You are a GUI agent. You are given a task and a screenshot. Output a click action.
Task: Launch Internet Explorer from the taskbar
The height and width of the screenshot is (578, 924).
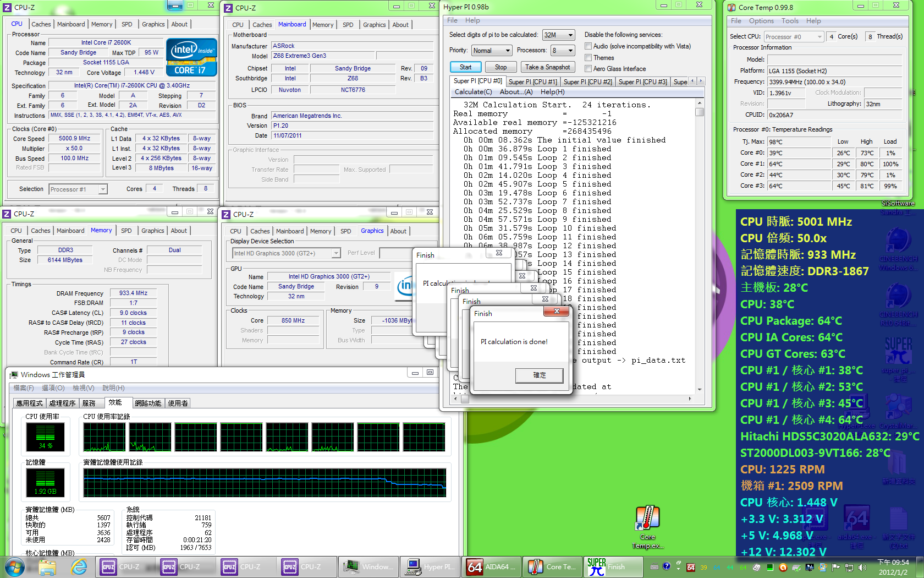(x=79, y=567)
